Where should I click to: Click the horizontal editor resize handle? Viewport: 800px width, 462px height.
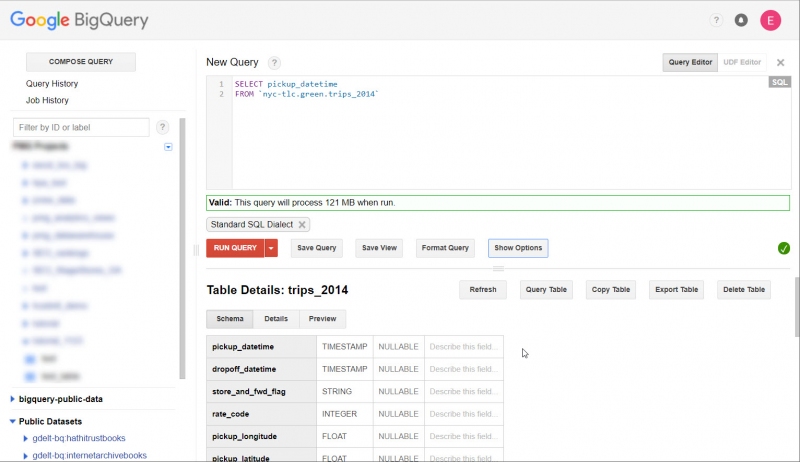click(498, 268)
